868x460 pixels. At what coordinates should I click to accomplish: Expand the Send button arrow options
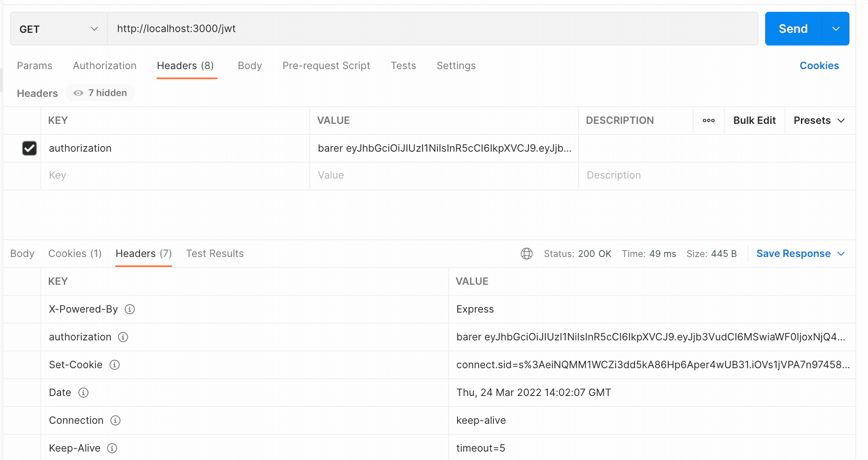click(x=836, y=29)
